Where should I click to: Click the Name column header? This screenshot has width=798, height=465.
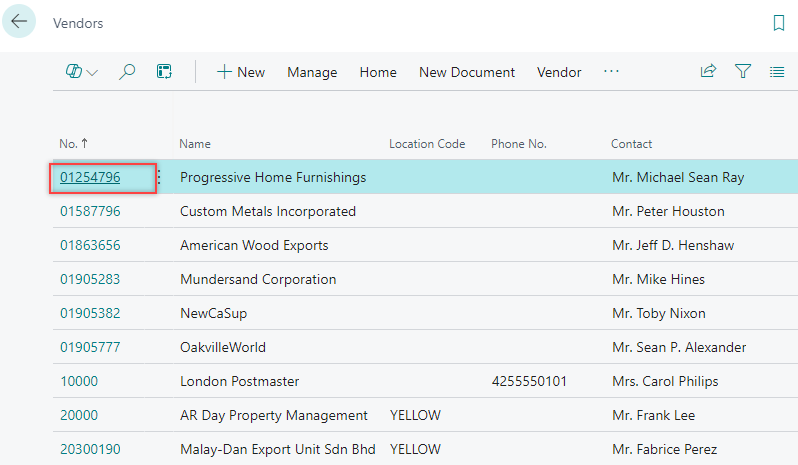point(195,144)
